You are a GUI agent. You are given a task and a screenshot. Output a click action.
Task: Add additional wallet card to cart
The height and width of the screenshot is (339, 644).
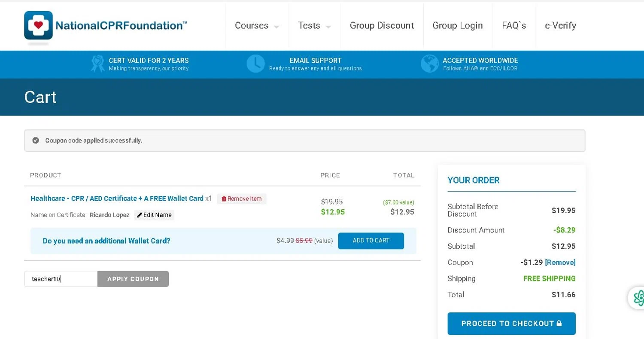point(371,241)
